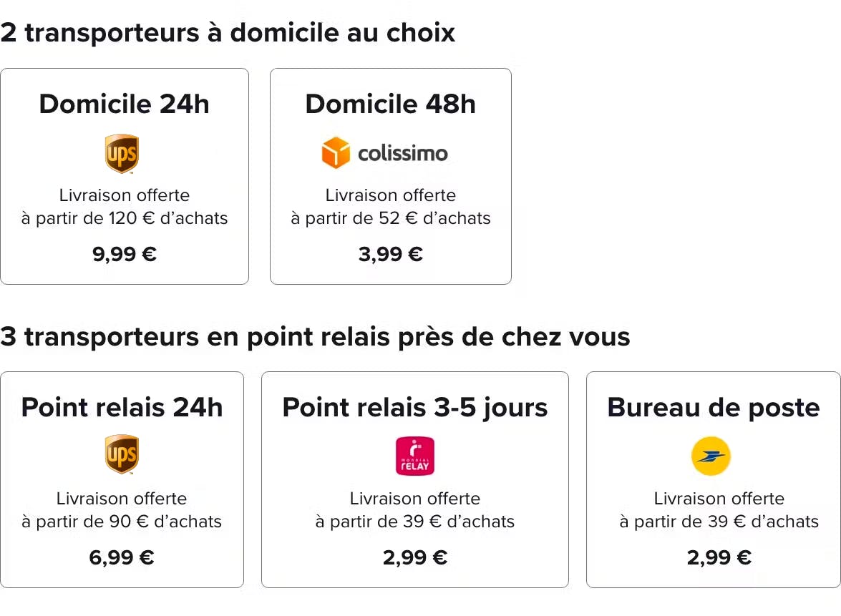This screenshot has width=841, height=616.
Task: Choose the Point relais 24h title
Action: click(122, 408)
